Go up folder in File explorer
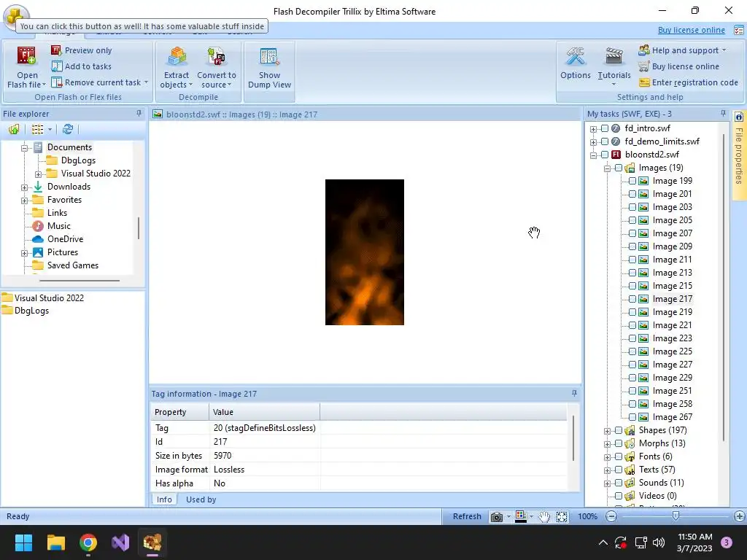 click(14, 129)
